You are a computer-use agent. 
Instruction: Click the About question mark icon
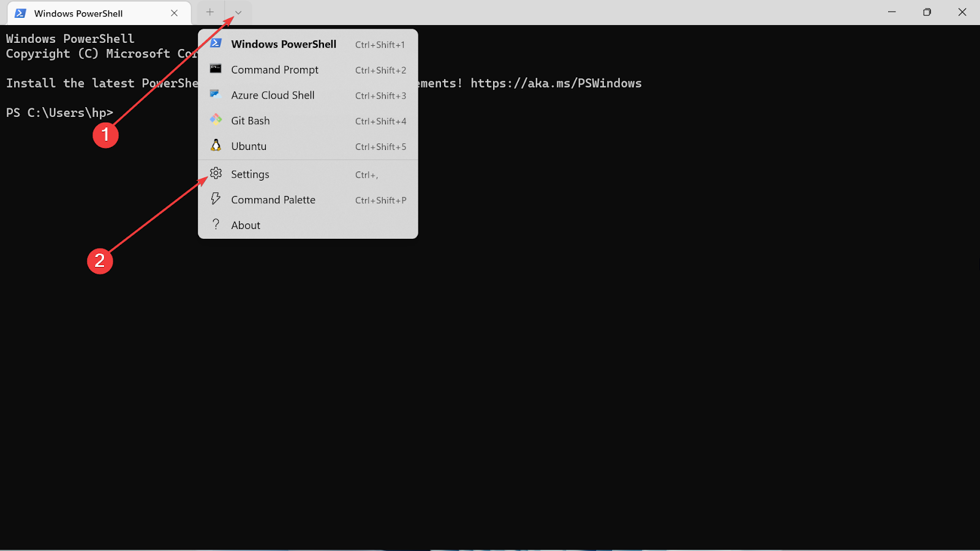216,224
